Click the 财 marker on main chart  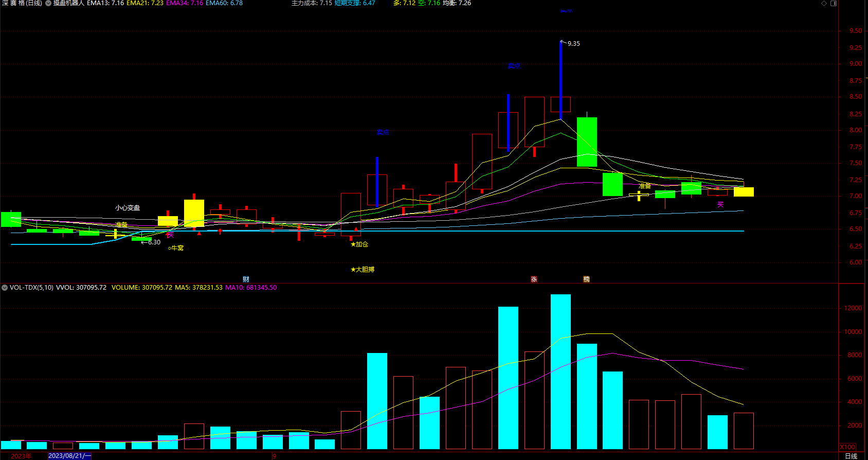tap(246, 279)
